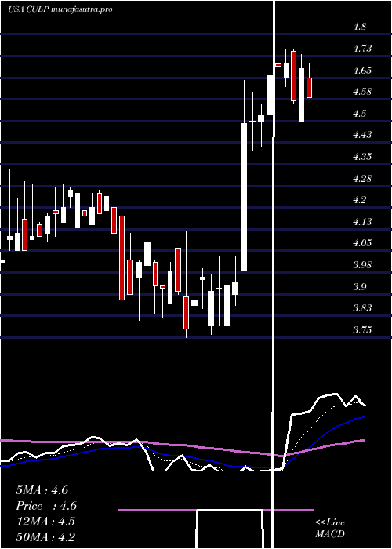The height and width of the screenshot is (549, 392).
Task: Click the 3.9 price axis label
Action: (359, 287)
